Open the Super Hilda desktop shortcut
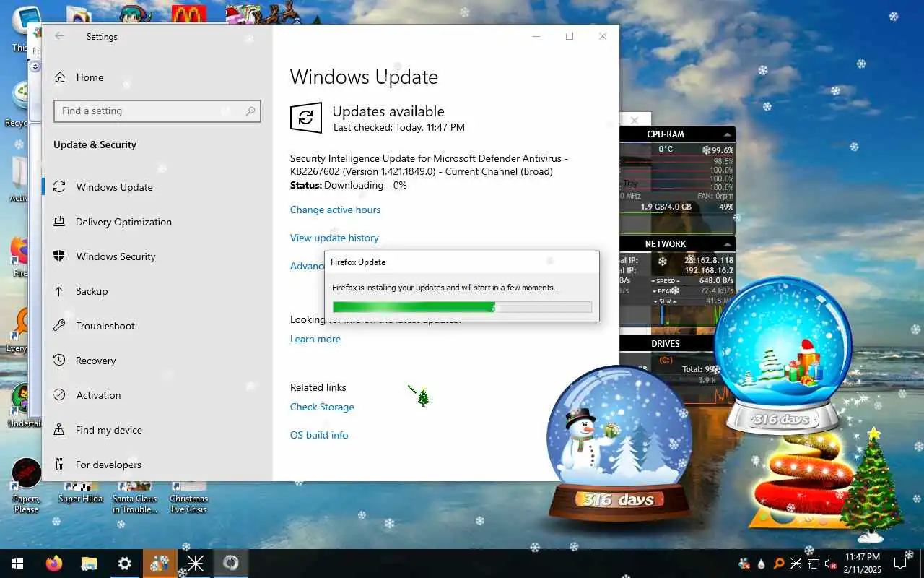This screenshot has height=578, width=924. pos(80,492)
